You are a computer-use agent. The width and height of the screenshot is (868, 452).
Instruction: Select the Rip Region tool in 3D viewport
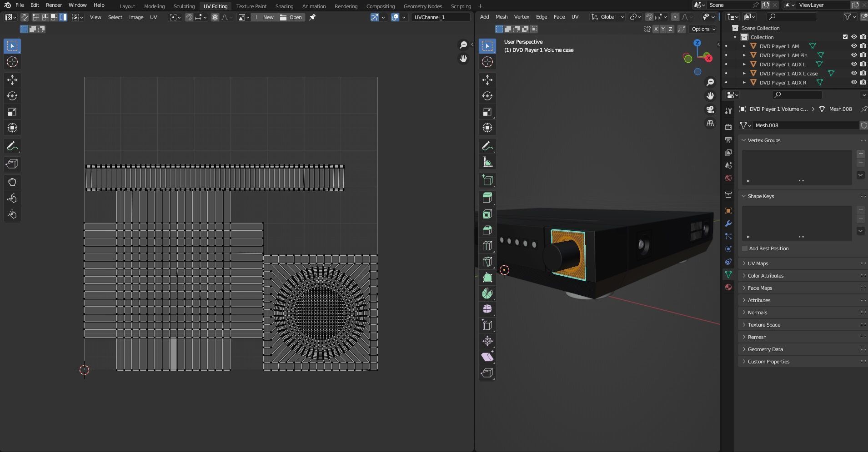(487, 373)
